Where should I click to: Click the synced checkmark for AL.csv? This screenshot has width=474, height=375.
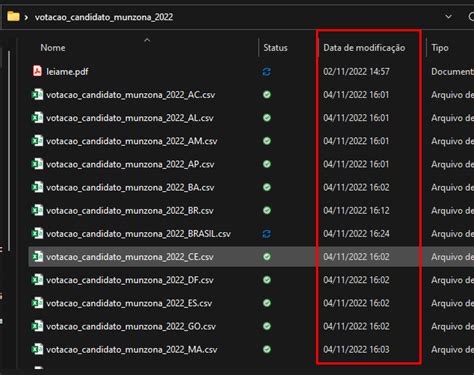pyautogui.click(x=267, y=118)
